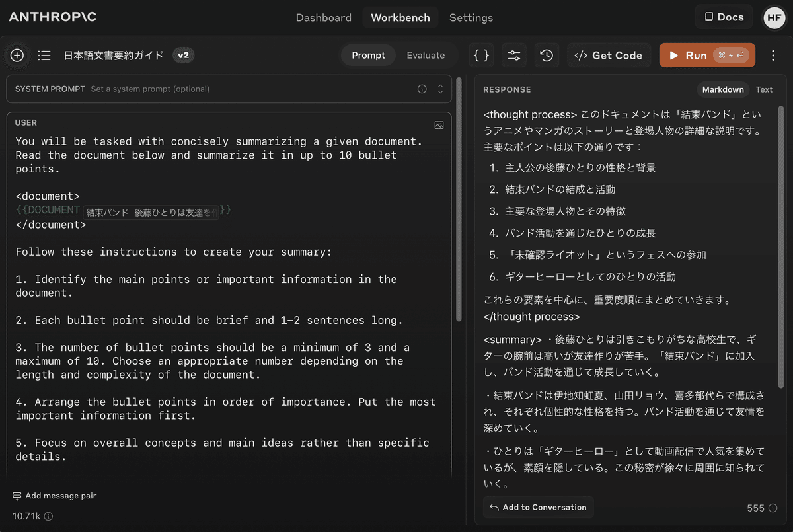Screen dimensions: 793x532
Task: Switch the response view to Text
Action: click(x=764, y=89)
